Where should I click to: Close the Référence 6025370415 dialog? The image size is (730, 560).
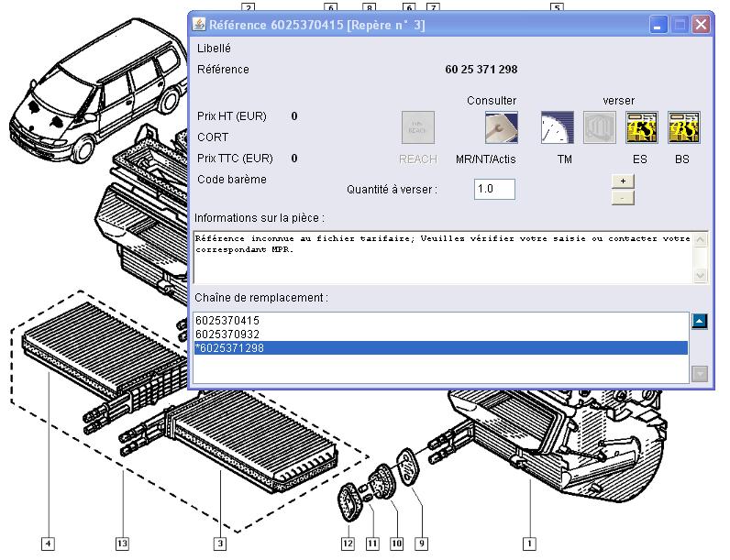click(x=701, y=25)
